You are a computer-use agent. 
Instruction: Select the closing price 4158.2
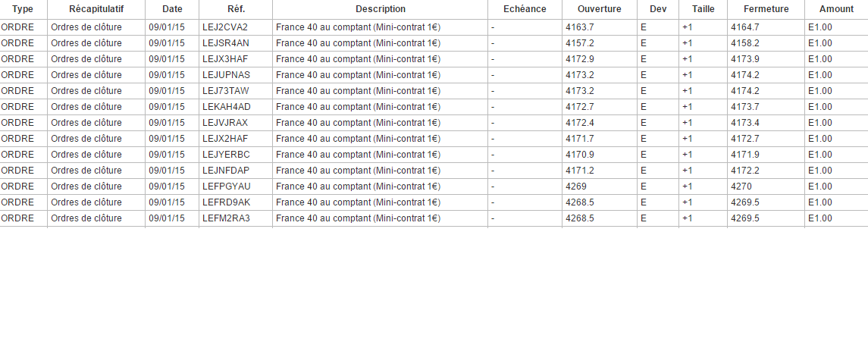pyautogui.click(x=745, y=43)
